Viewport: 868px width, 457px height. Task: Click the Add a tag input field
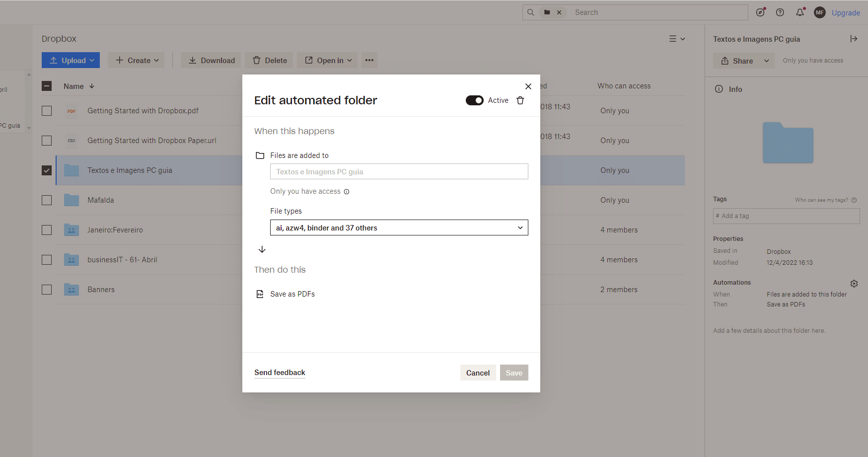pyautogui.click(x=786, y=216)
